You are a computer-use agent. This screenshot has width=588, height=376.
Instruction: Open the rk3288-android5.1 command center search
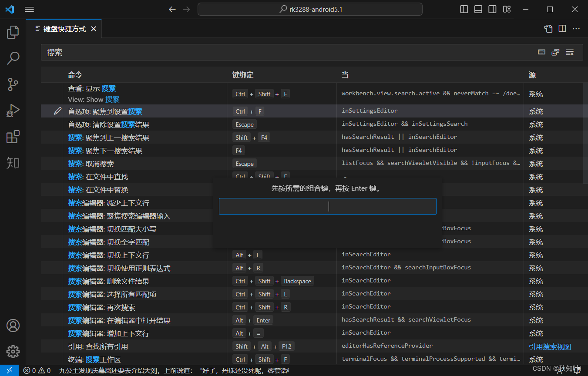310,9
